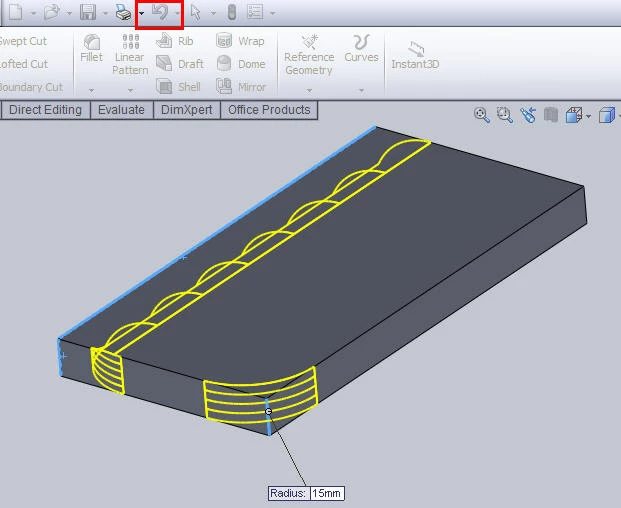Select the Swept Cut command
This screenshot has width=621, height=508.
(x=23, y=41)
